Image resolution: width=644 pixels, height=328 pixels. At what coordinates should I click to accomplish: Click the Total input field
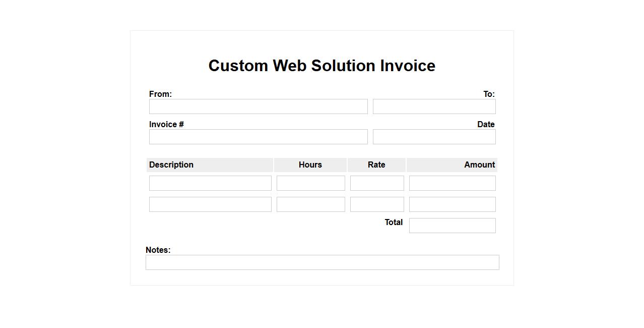(x=452, y=226)
